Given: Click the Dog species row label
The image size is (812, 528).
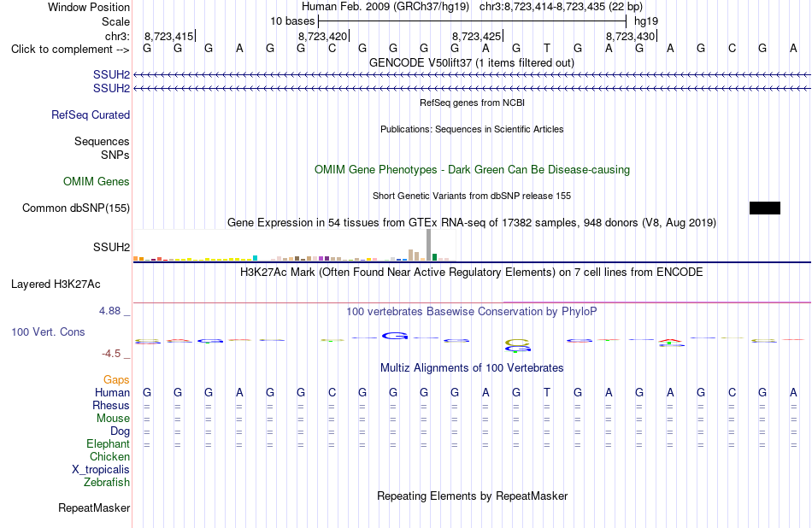Looking at the screenshot, I should pos(120,431).
